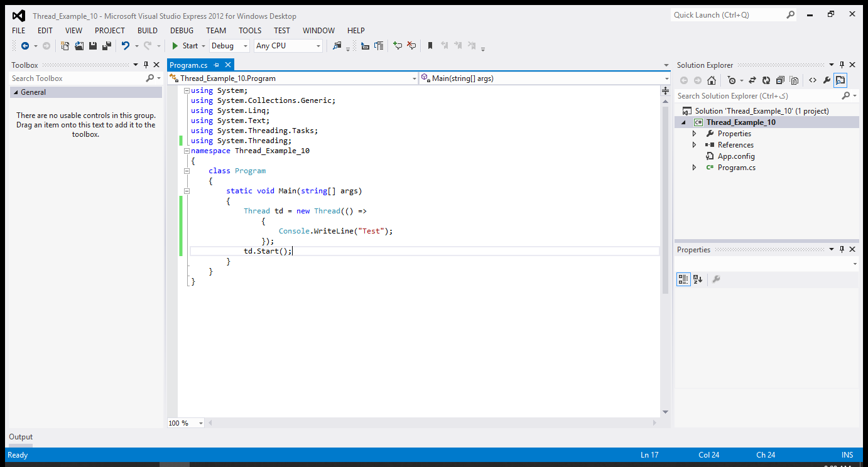Viewport: 868px width, 467px height.
Task: Open the 100 % zoom level dropdown
Action: [x=186, y=423]
